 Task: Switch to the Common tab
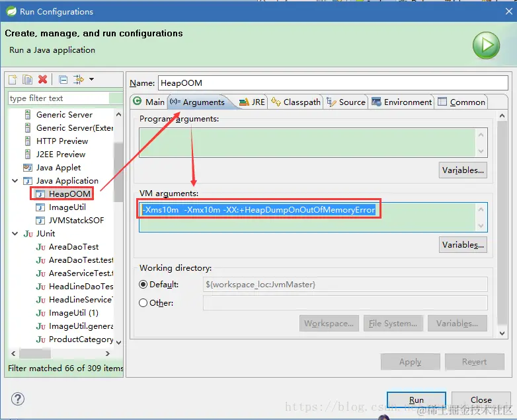461,102
